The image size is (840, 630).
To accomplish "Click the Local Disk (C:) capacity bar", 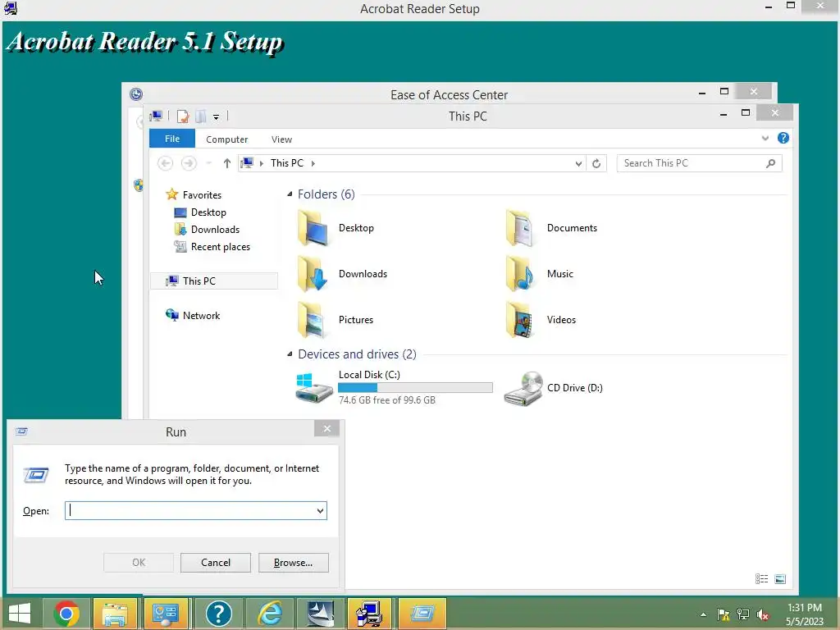I will 415,388.
